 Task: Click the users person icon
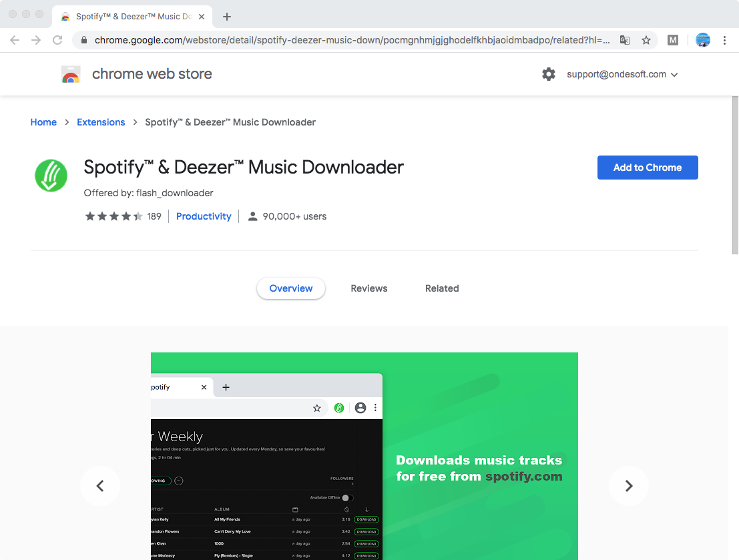[x=252, y=216]
